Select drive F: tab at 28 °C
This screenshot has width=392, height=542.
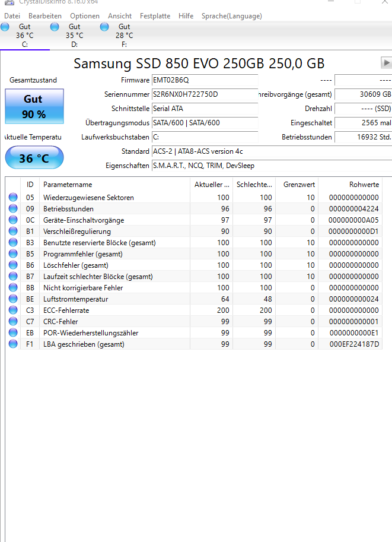click(125, 35)
